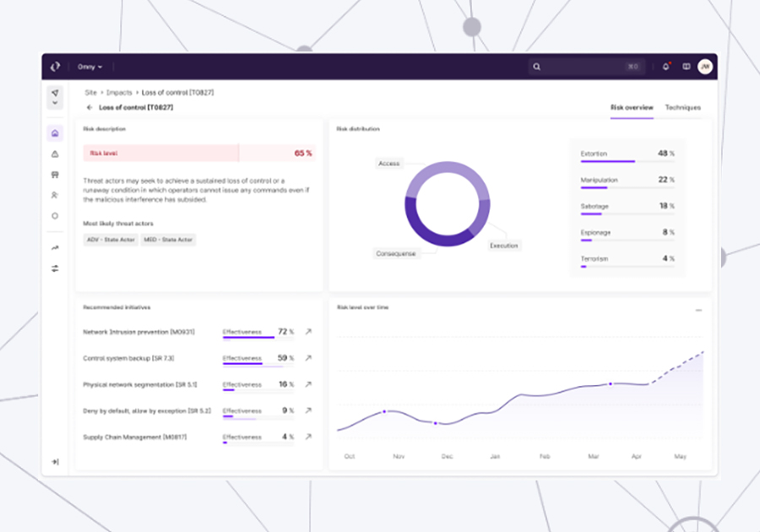This screenshot has width=760, height=532.
Task: Open the book icon in the top bar
Action: point(687,67)
